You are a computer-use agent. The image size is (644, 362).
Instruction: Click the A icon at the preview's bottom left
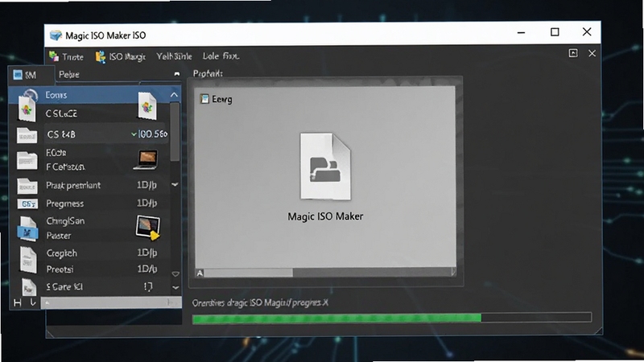(200, 273)
